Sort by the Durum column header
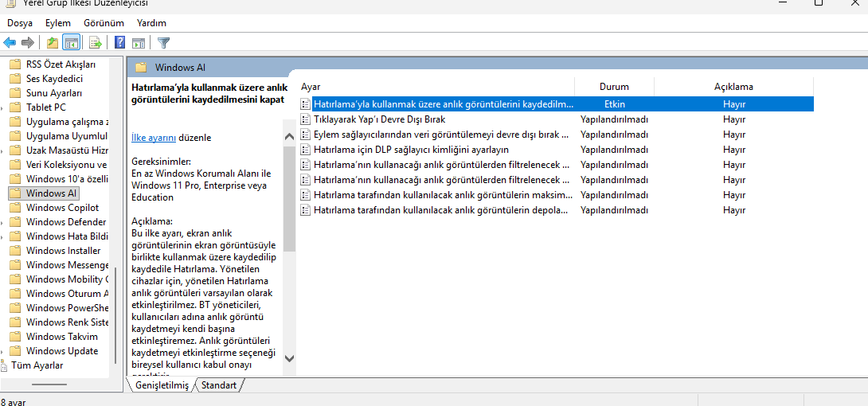 (x=615, y=87)
